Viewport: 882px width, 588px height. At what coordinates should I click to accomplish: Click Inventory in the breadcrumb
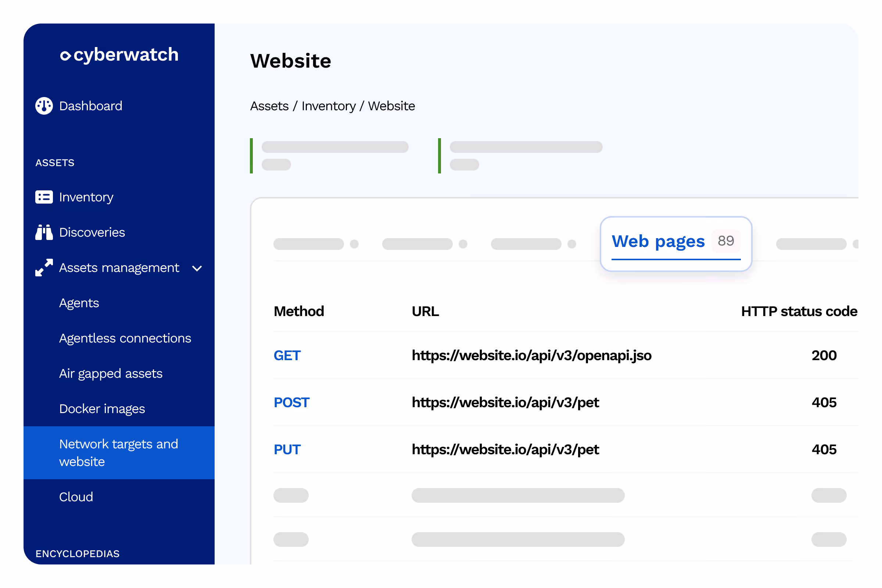(329, 107)
